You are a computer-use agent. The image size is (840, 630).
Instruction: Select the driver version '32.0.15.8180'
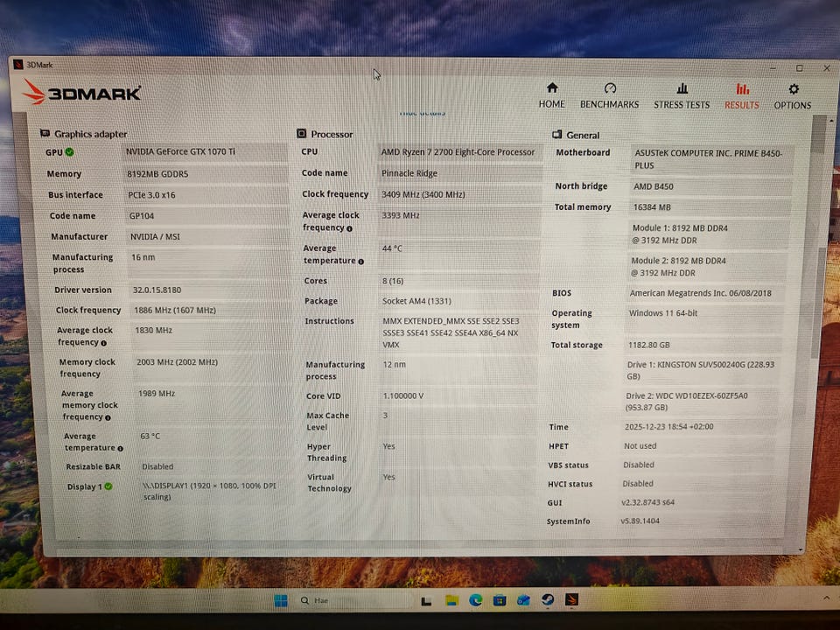157,290
